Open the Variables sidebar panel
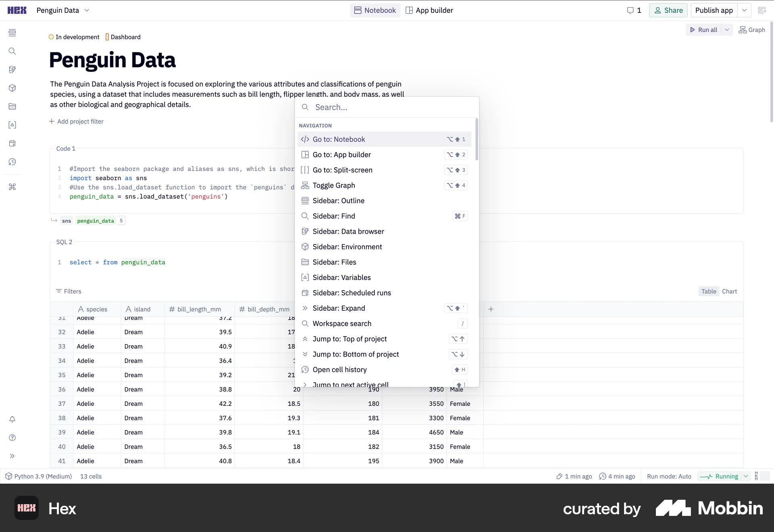The height and width of the screenshot is (532, 774). point(12,125)
